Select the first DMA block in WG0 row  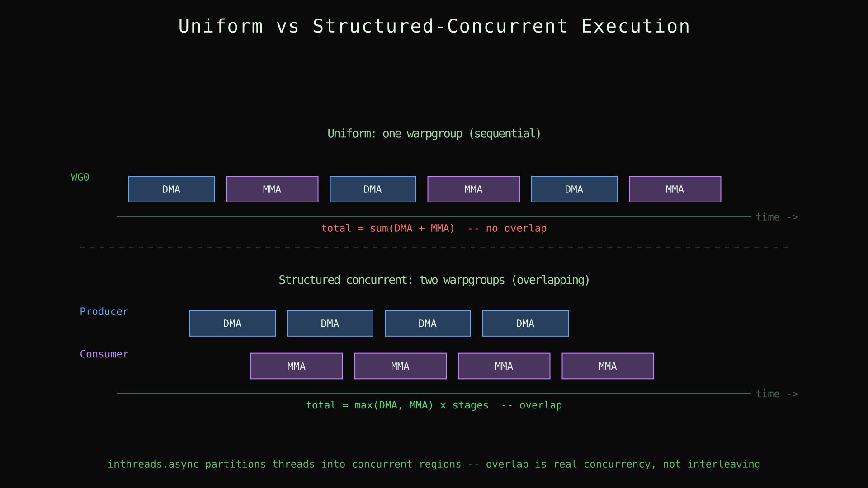171,189
